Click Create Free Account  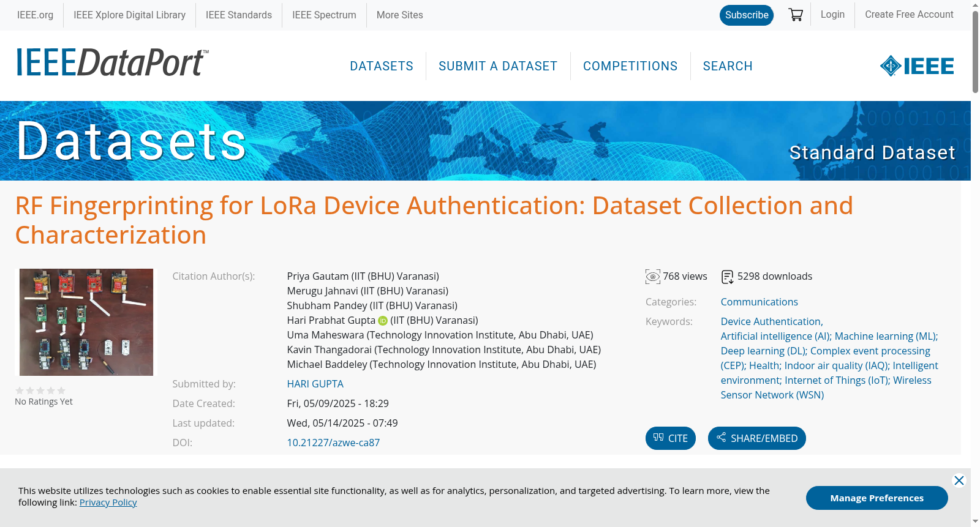point(909,14)
